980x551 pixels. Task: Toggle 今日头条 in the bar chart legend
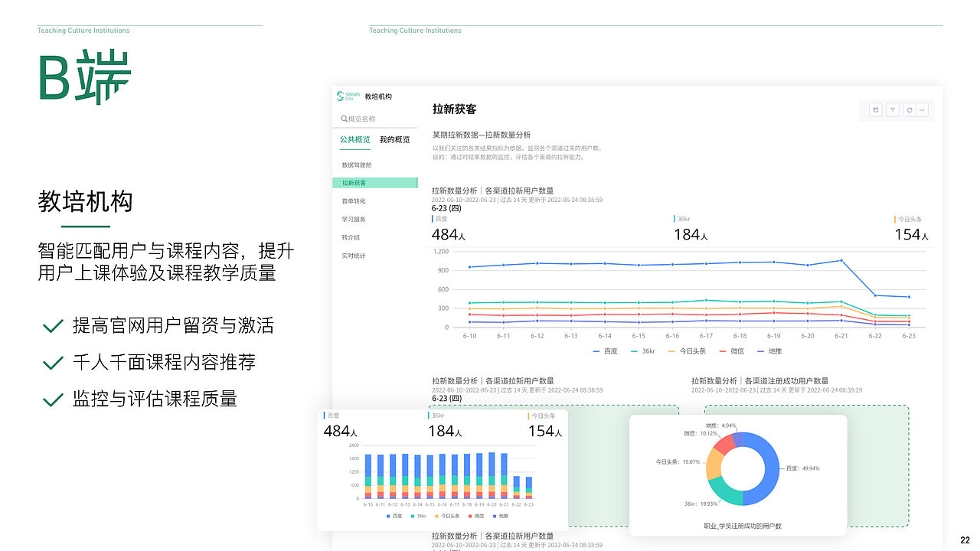pyautogui.click(x=449, y=517)
